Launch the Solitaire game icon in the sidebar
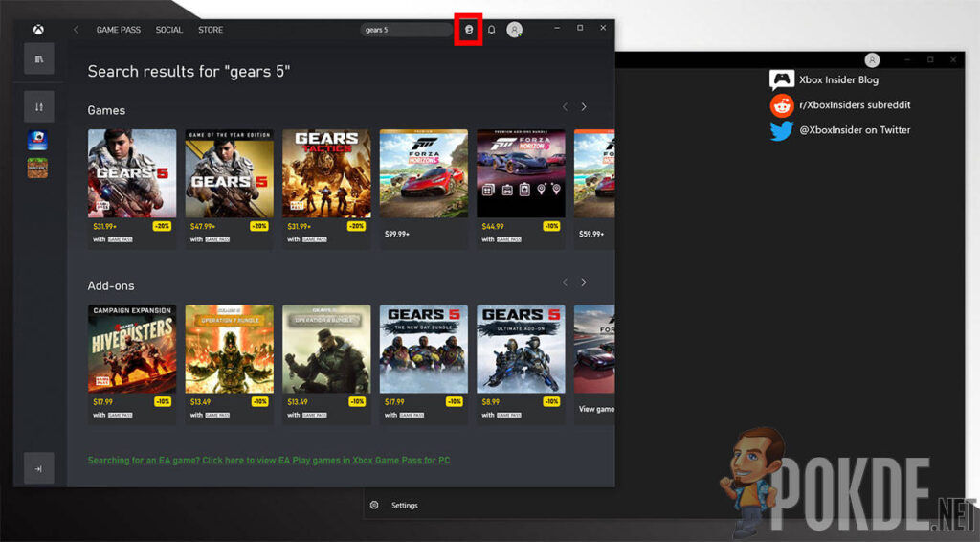 click(x=37, y=140)
